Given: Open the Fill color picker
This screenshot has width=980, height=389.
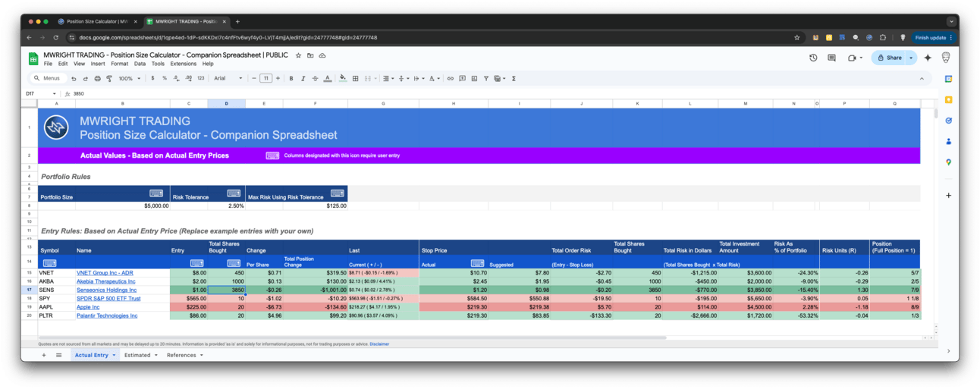Looking at the screenshot, I should tap(343, 78).
